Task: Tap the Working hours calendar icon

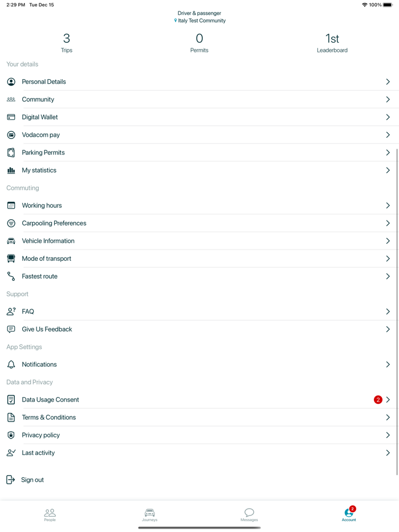Action: [x=11, y=206]
